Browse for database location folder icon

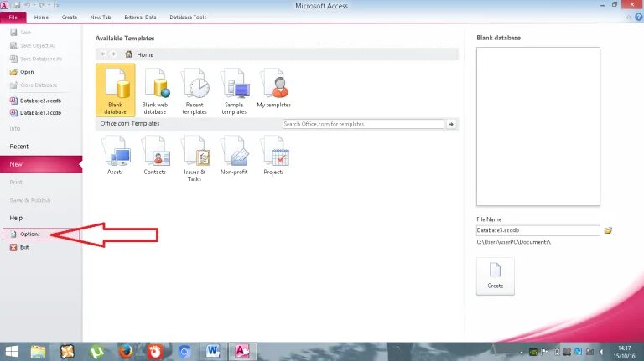click(608, 230)
